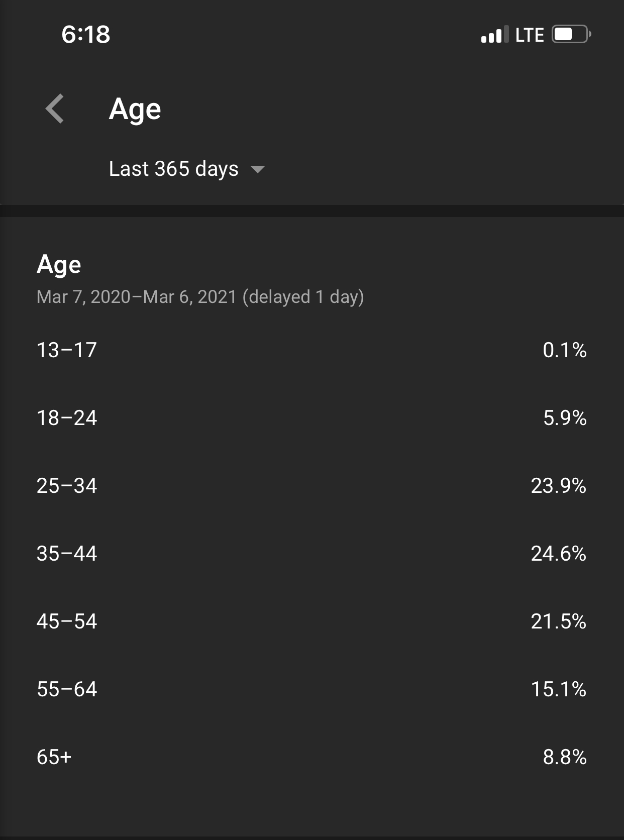Select the 18–24 age group label
624x840 pixels.
pos(67,417)
